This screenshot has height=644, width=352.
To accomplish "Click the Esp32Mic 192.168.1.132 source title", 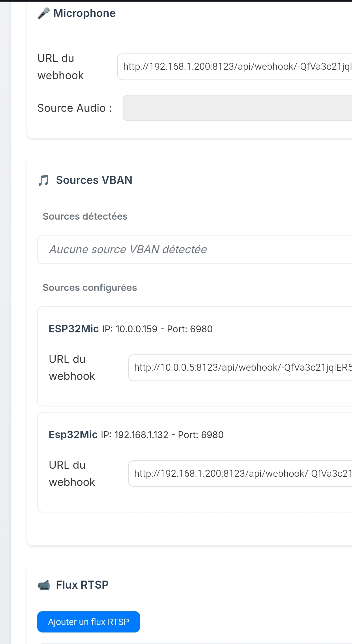I will click(73, 435).
